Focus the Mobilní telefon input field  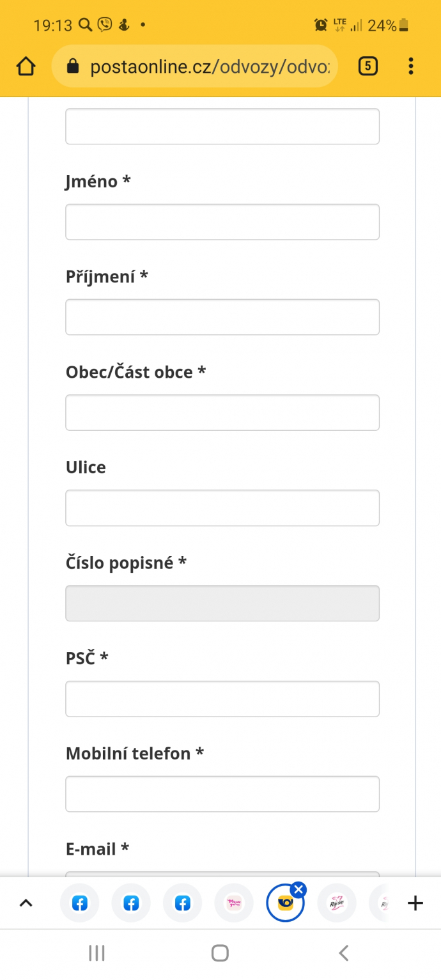point(222,794)
